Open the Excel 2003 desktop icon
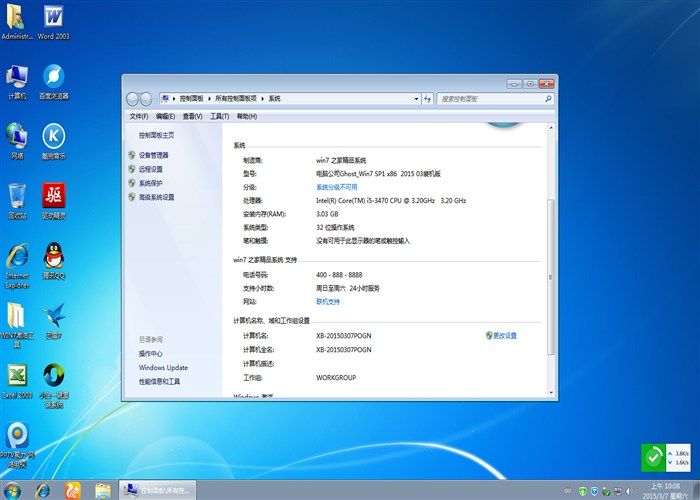The image size is (700, 500). coord(17,378)
